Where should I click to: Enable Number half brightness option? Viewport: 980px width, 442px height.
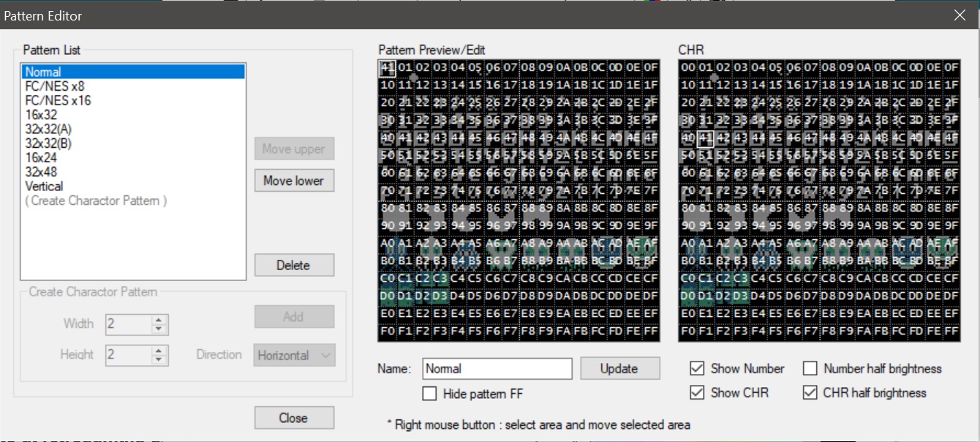[x=810, y=369]
